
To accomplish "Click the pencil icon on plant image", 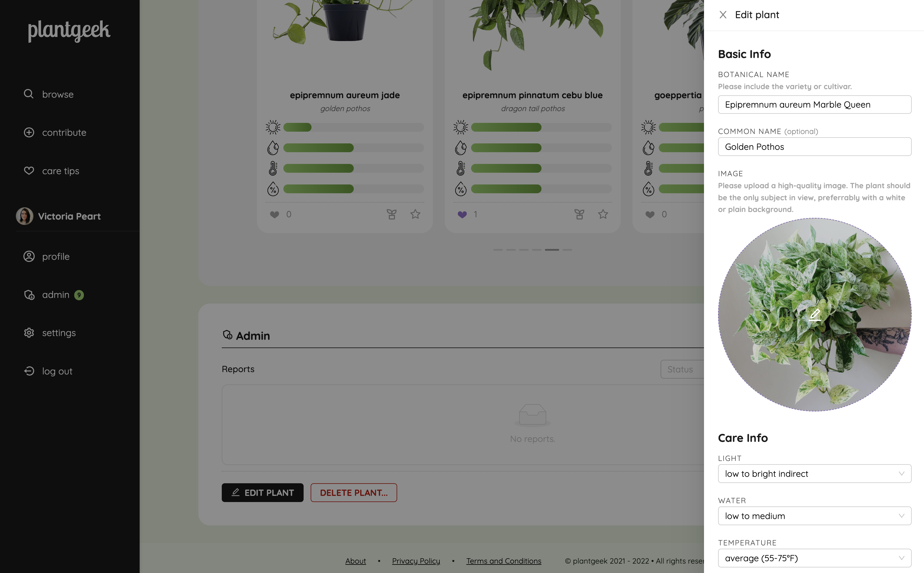I will 815,315.
